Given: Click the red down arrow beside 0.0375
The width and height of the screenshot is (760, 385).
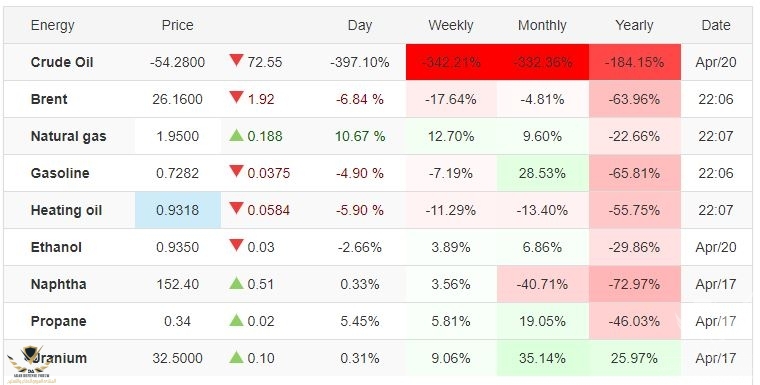Looking at the screenshot, I should click(236, 171).
